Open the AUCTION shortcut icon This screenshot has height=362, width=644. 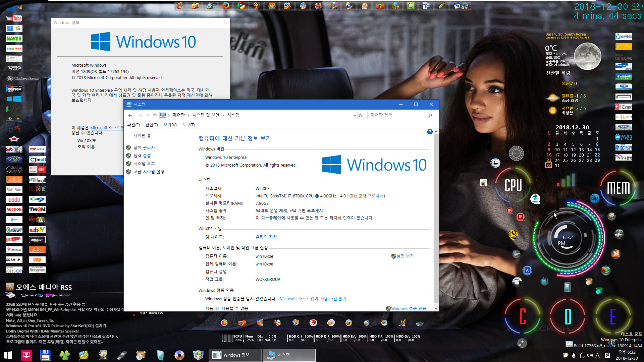14,209
